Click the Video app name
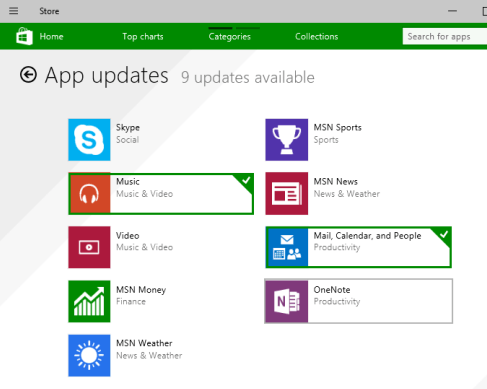Viewport: 487px width, 389px height. pos(128,235)
